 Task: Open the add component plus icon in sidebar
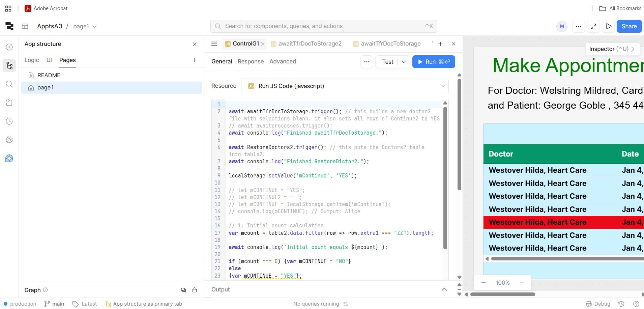tap(9, 47)
